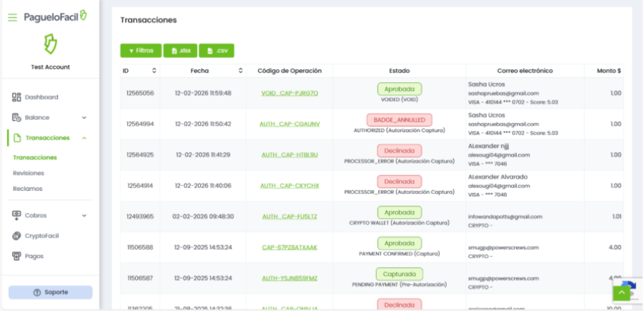Sort the table by ID column
This screenshot has height=311, width=644.
tap(154, 71)
